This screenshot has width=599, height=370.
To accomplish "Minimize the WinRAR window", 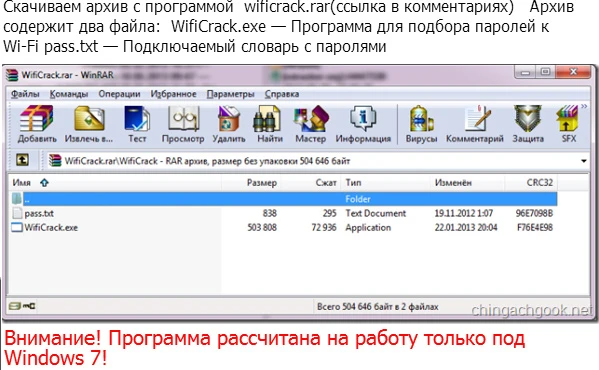I will point(526,72).
